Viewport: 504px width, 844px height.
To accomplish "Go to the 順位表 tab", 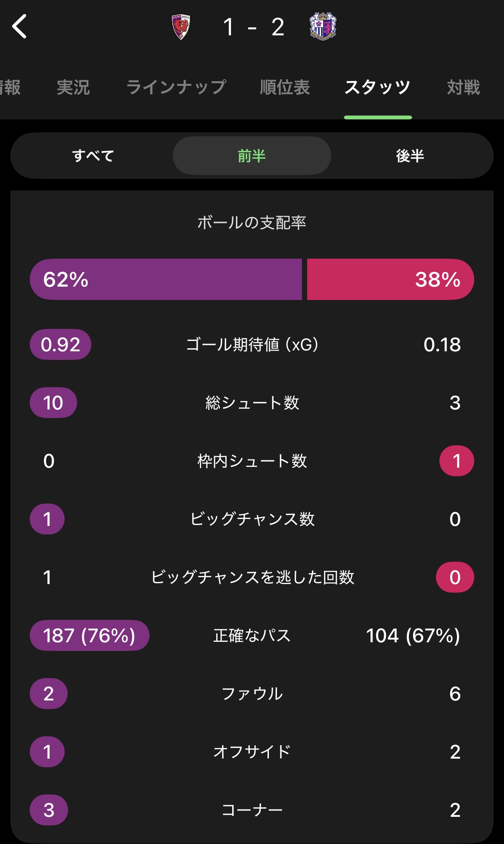I will (x=285, y=88).
